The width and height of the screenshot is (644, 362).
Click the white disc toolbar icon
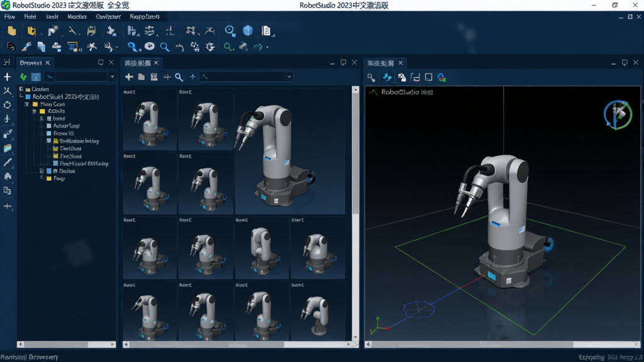pyautogui.click(x=150, y=47)
